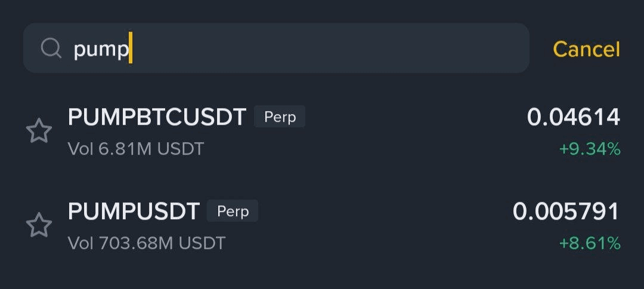The image size is (644, 289).
Task: Tap the Perp badge beside PUMPBTCUSDT
Action: click(280, 117)
